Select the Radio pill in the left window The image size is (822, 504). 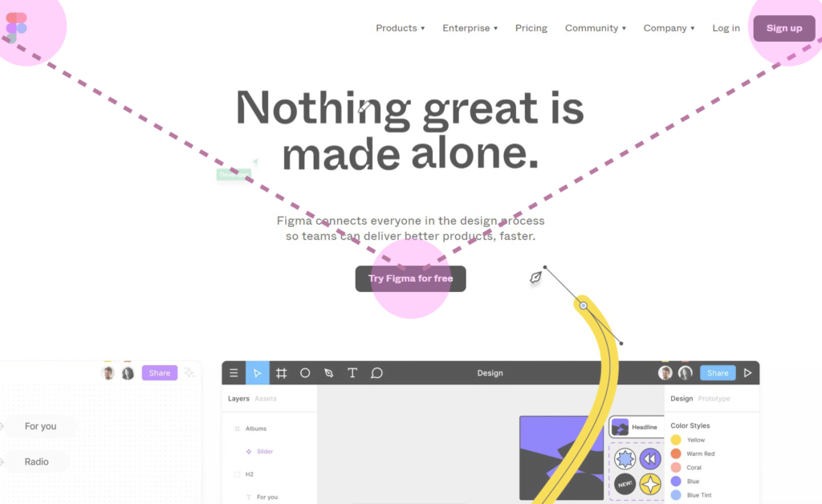pyautogui.click(x=37, y=461)
